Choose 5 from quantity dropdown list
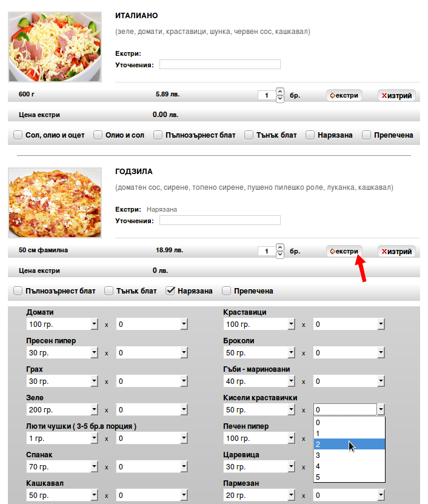The image size is (428, 504). (349, 477)
